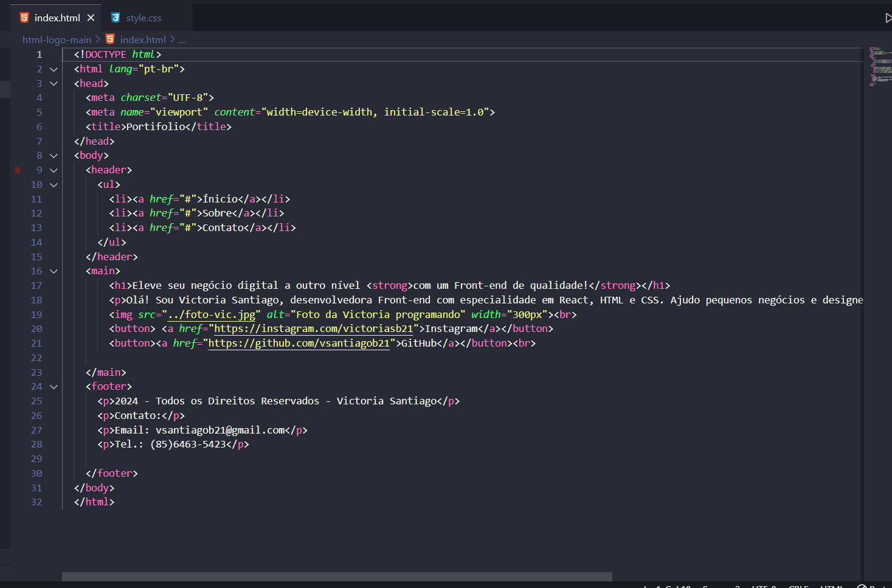Screen dimensions: 892x588
Task: Click line number 22 in the gutter
Action: point(36,358)
